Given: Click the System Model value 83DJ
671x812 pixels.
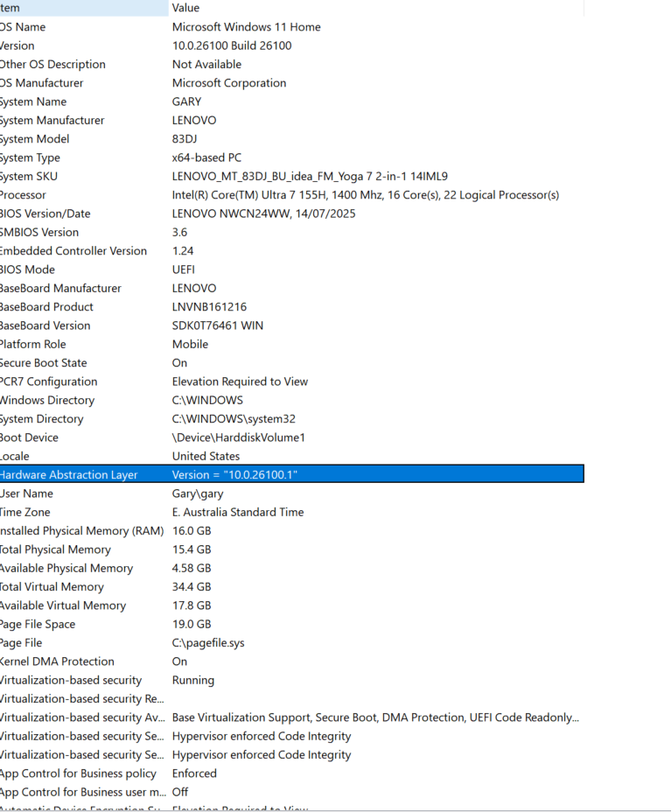Looking at the screenshot, I should click(x=185, y=139).
